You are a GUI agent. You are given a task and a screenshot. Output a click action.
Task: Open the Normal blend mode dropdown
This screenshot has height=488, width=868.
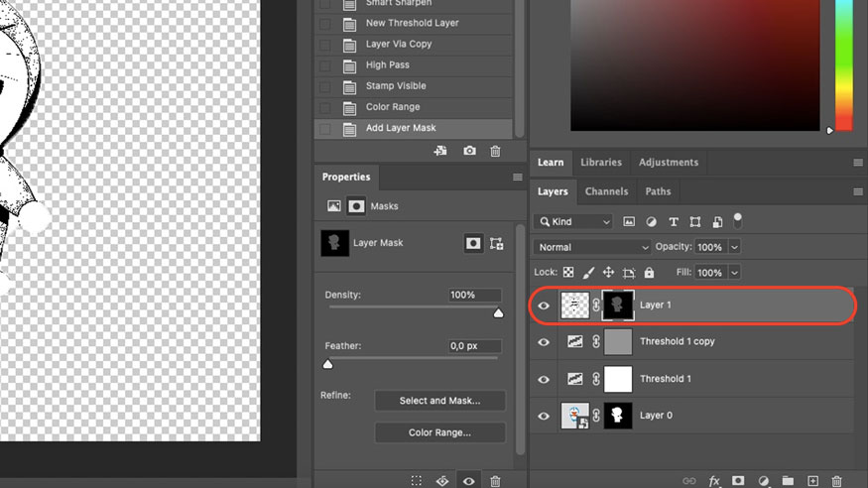(x=592, y=247)
